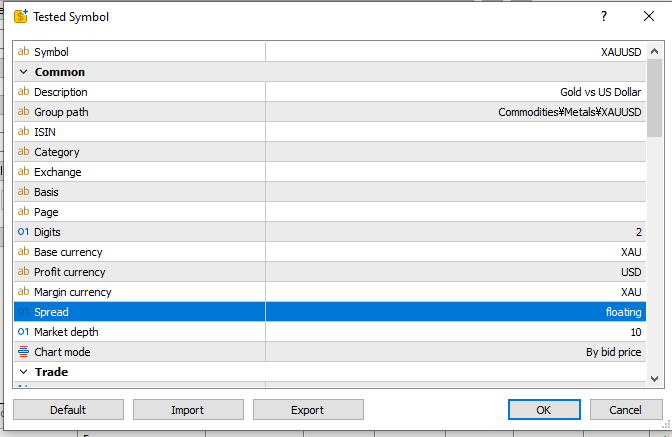Click the question mark help button
Screen dimensions: 672x437
coord(604,17)
